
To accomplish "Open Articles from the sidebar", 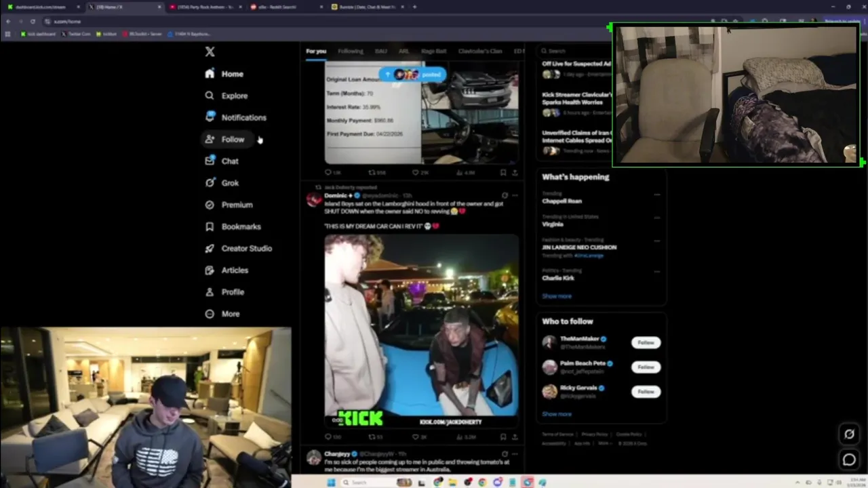I will [227, 270].
